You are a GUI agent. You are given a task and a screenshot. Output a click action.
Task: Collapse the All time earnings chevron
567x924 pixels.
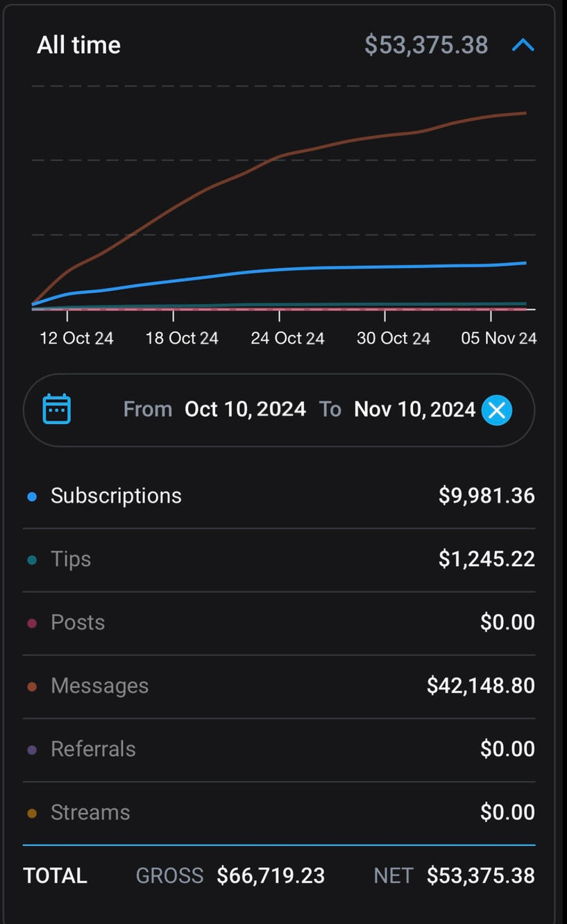coord(523,46)
